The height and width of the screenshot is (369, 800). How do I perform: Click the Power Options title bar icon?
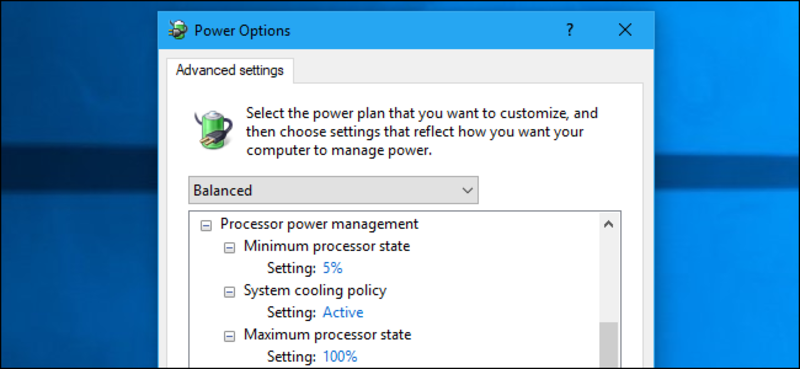tap(179, 30)
